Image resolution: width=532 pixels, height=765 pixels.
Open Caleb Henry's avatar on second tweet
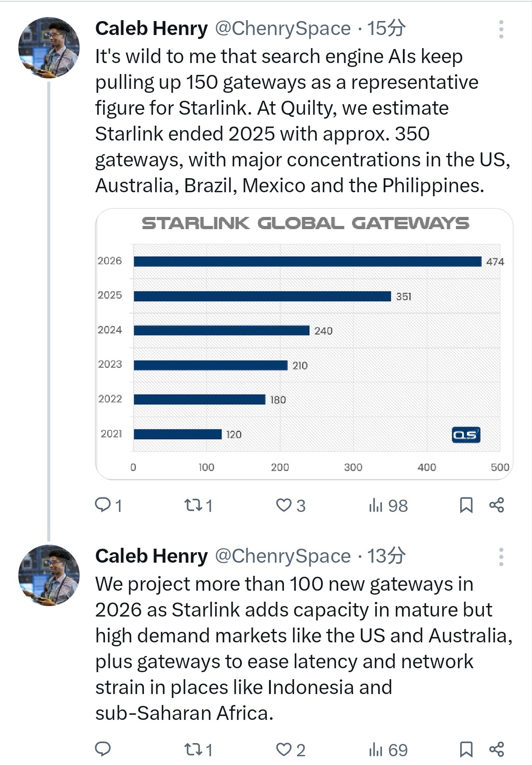49,575
